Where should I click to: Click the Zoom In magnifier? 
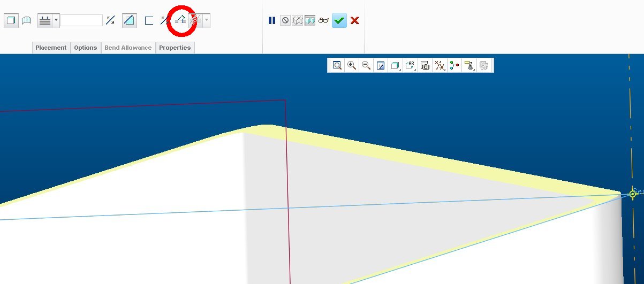(x=352, y=65)
